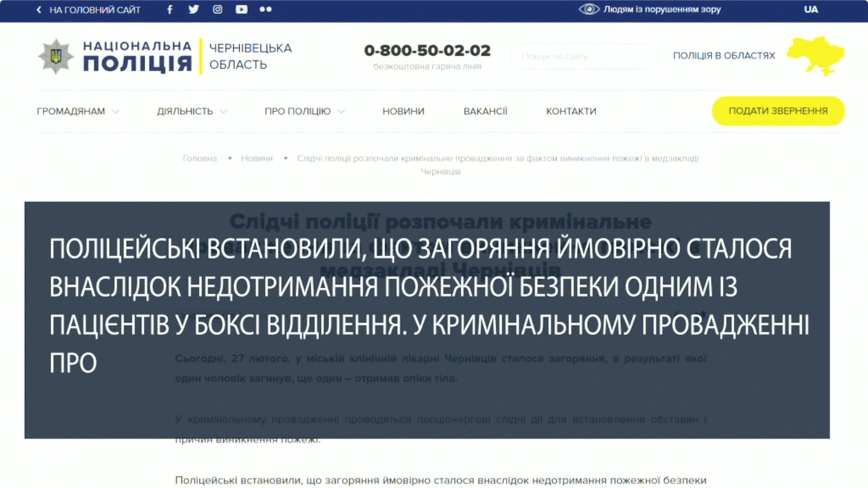This screenshot has width=868, height=488.
Task: Expand the ДІЯЛЬНІСТЬ menu chevron
Action: (x=223, y=111)
